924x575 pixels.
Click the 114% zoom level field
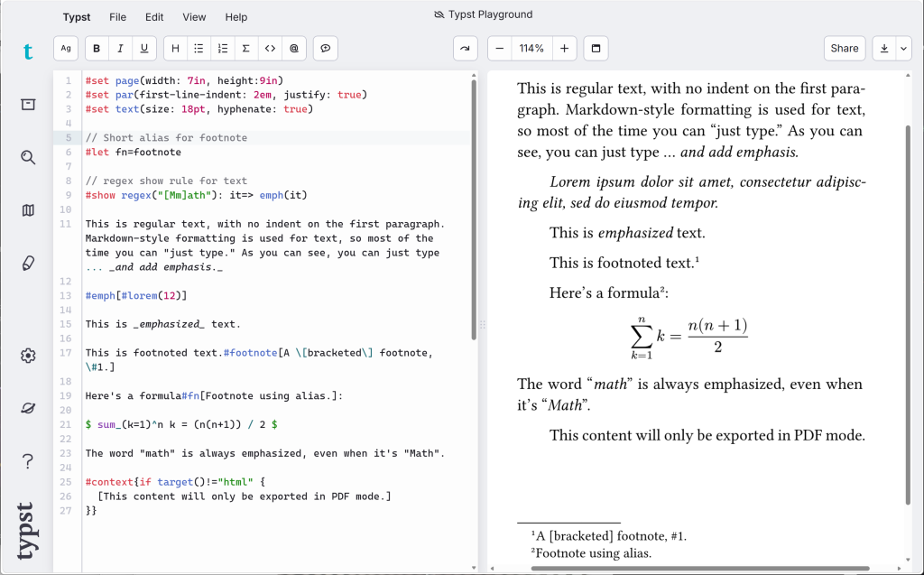531,49
